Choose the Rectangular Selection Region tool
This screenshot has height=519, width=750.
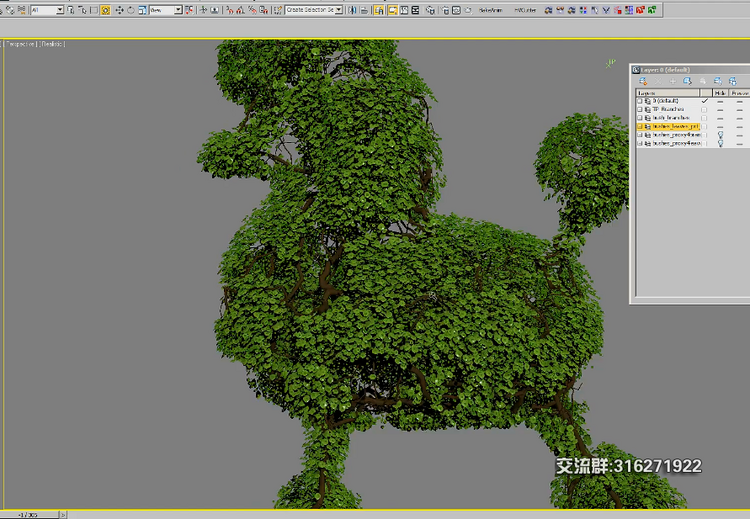pos(94,10)
